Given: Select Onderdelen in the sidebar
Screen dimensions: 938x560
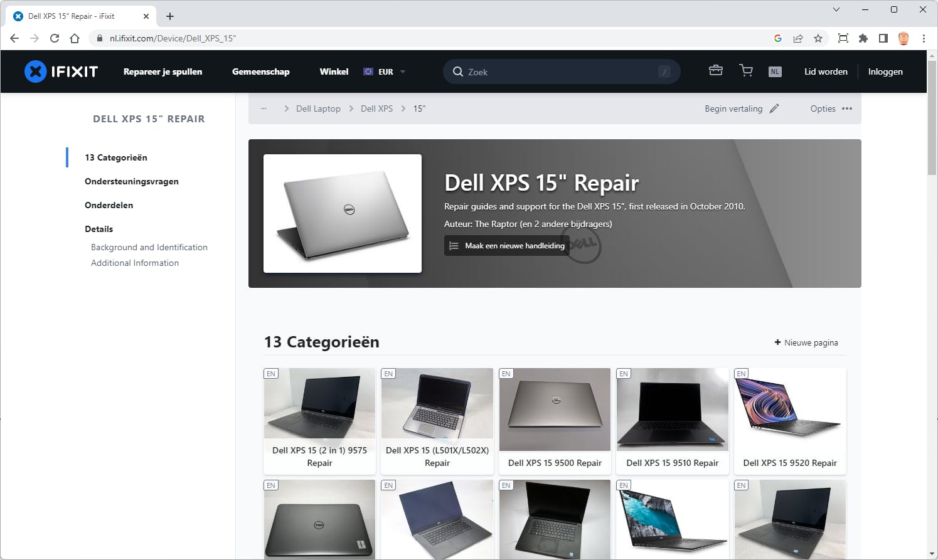Looking at the screenshot, I should click(x=109, y=205).
